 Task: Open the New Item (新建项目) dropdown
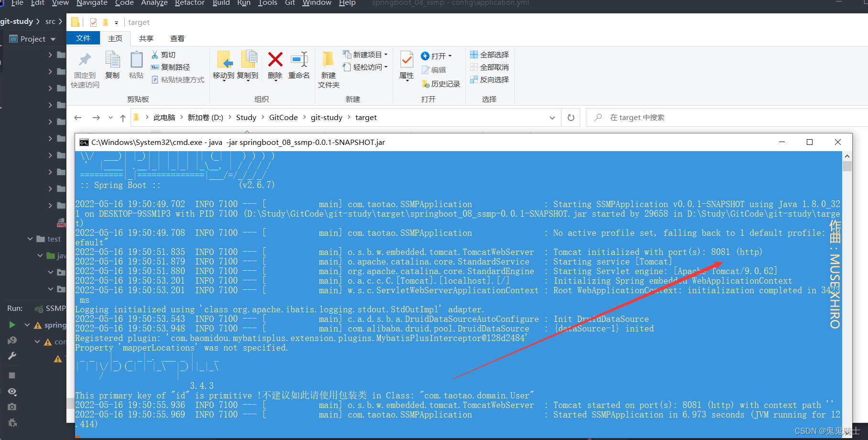pyautogui.click(x=365, y=55)
